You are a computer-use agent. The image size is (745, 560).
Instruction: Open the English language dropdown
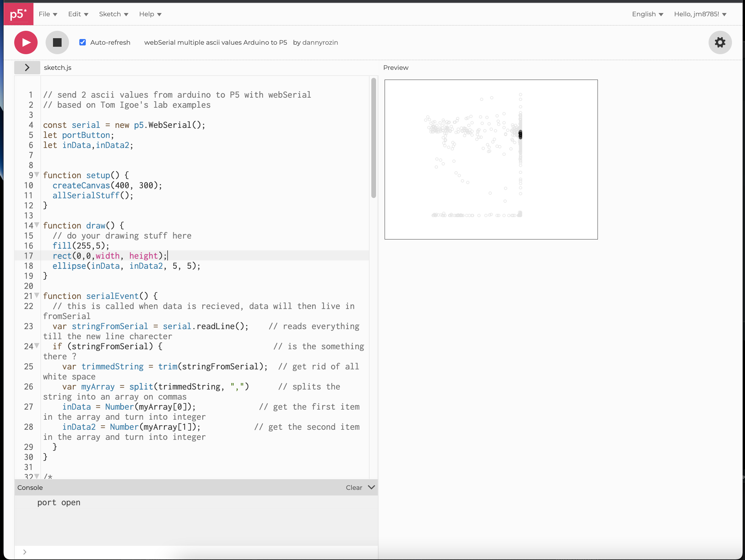tap(647, 14)
